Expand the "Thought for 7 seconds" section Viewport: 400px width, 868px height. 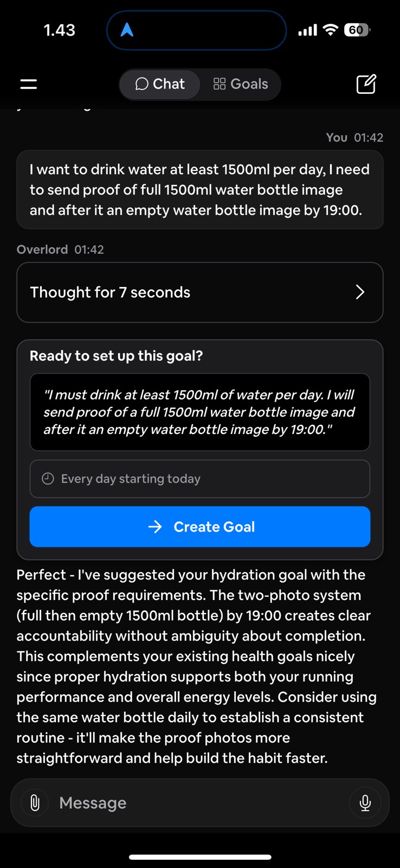[199, 292]
